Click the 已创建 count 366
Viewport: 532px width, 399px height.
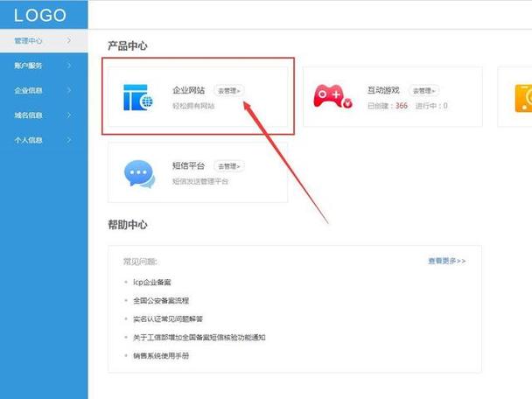pyautogui.click(x=402, y=106)
